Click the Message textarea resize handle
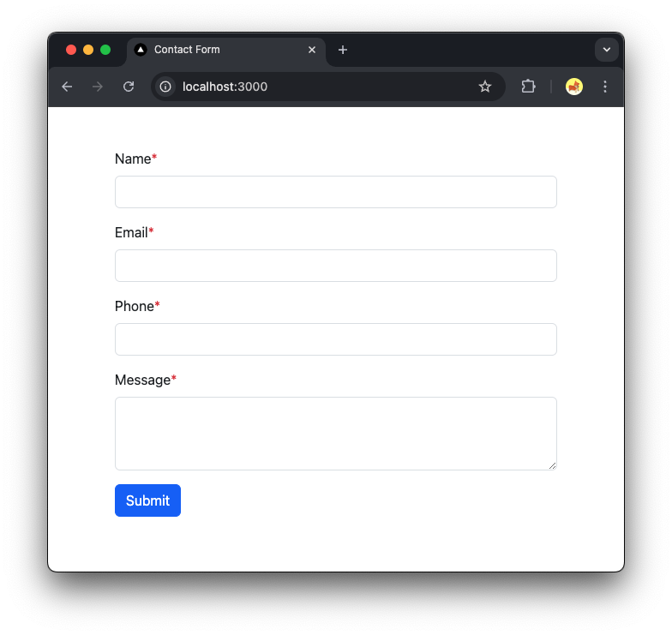Screen dimensions: 672x635 (x=552, y=466)
